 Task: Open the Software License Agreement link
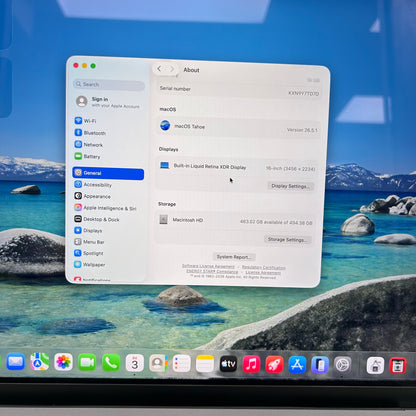[208, 266]
